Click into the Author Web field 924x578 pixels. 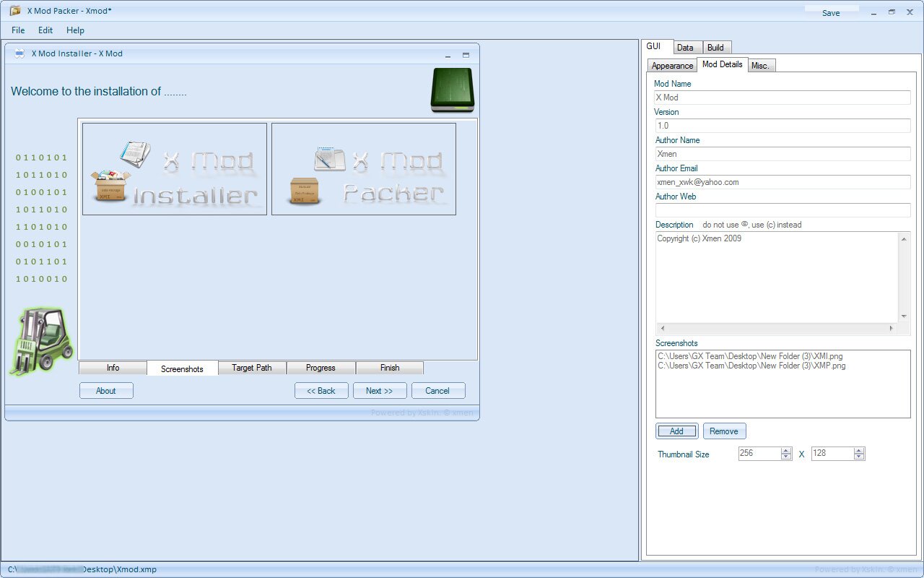coord(783,210)
